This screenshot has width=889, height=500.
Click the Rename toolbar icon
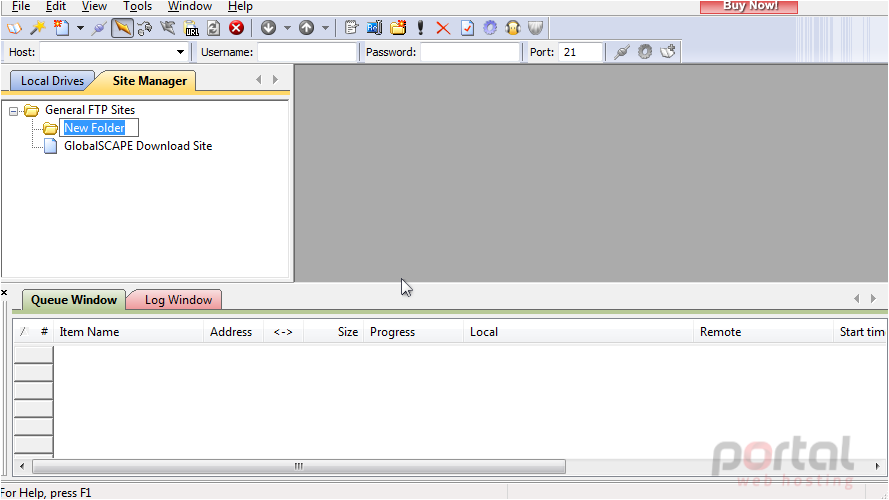pos(374,28)
